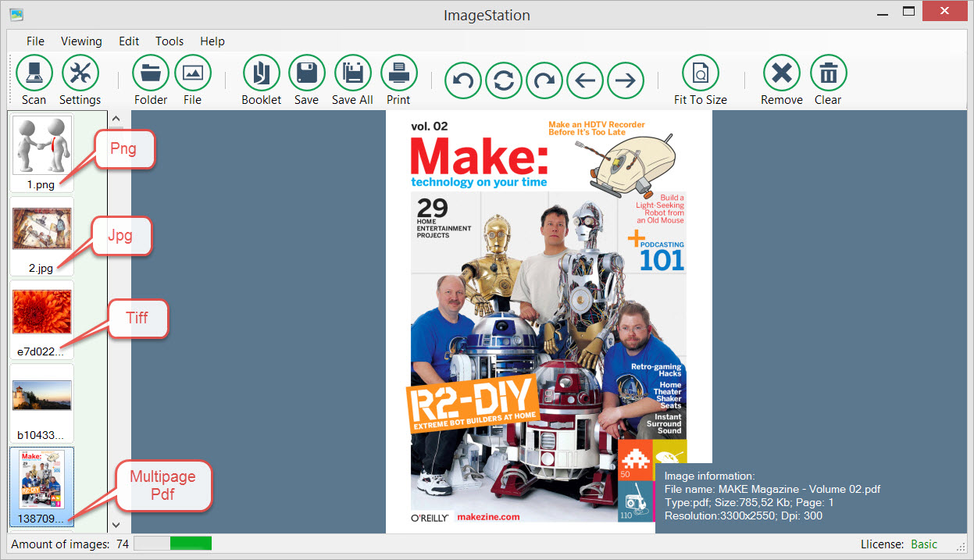The height and width of the screenshot is (560, 974).
Task: Click the Remove X icon
Action: [781, 74]
